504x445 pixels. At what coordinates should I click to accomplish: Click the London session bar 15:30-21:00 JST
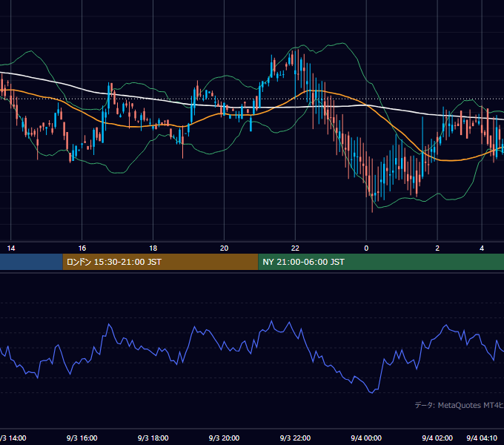pos(160,262)
